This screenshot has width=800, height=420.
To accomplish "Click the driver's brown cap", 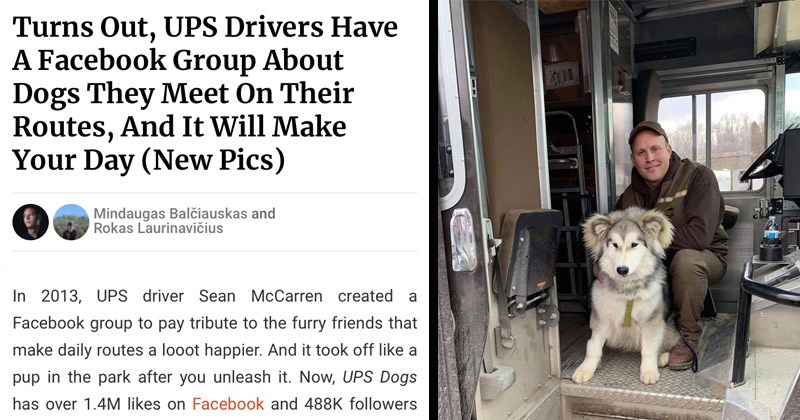I will pos(647,132).
